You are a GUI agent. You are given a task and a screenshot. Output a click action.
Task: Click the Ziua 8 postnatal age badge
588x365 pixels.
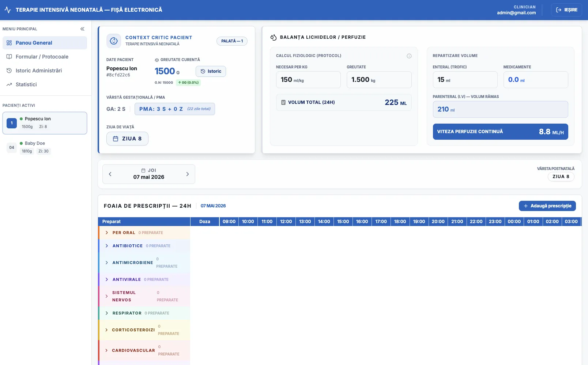pos(561,177)
